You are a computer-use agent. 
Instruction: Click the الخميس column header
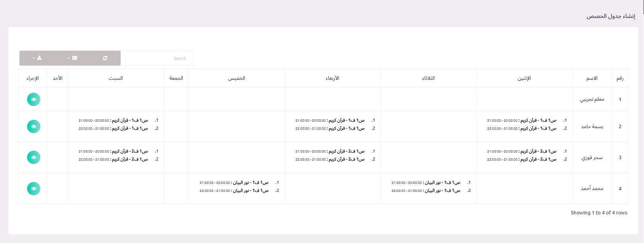coord(237,78)
